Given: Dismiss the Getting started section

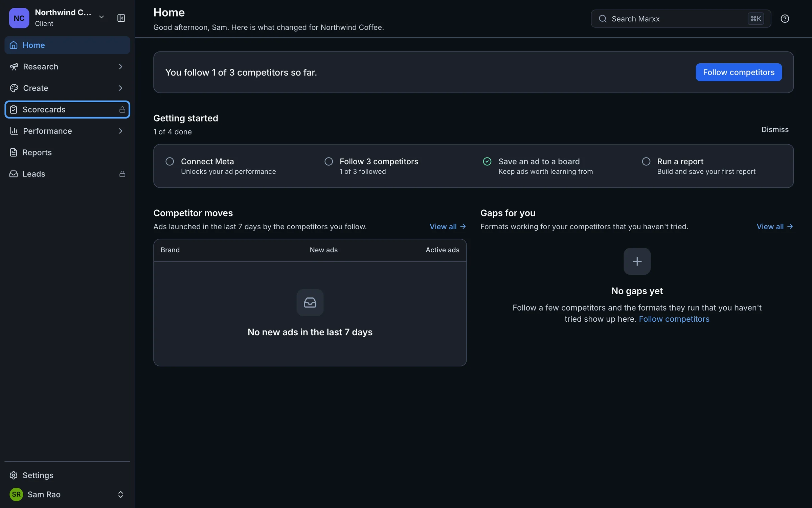Looking at the screenshot, I should pyautogui.click(x=775, y=130).
